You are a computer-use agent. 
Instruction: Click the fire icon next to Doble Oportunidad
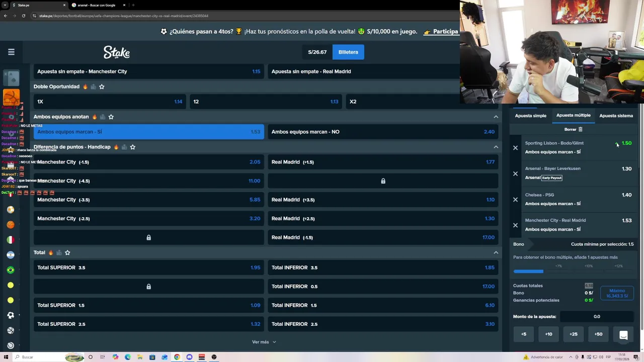[85, 86]
